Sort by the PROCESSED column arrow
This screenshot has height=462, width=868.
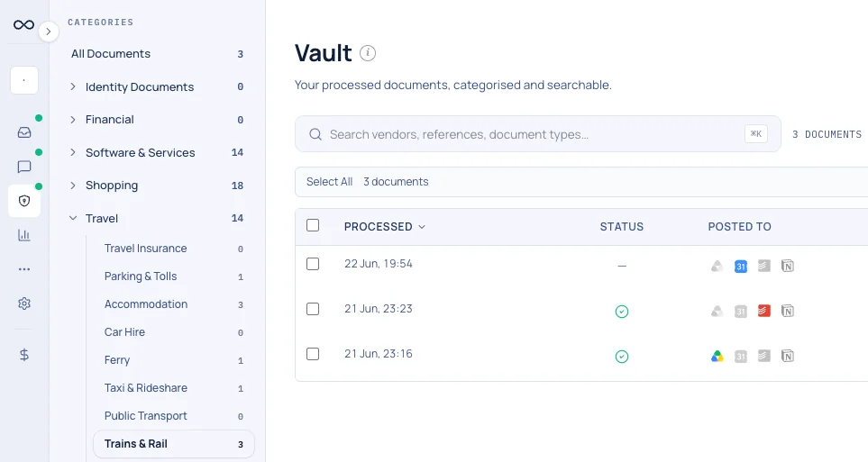pos(422,227)
